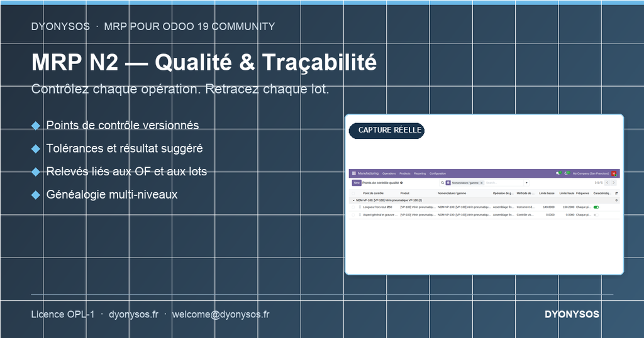The height and width of the screenshot is (338, 644).
Task: Click the group-by facet layers icon
Action: [x=448, y=183]
